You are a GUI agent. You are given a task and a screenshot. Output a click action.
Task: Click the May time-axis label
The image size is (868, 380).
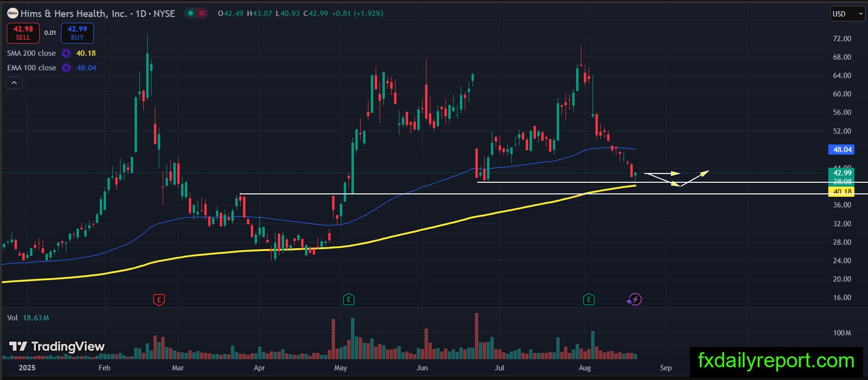click(341, 368)
